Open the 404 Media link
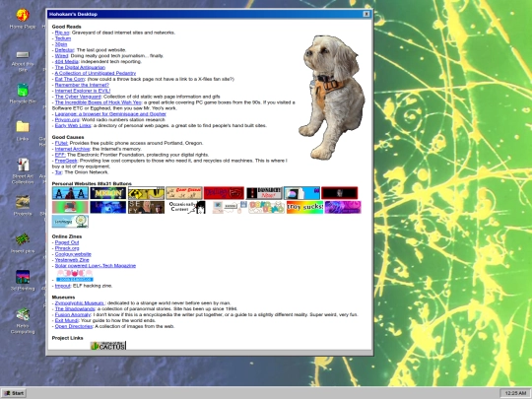 click(67, 61)
